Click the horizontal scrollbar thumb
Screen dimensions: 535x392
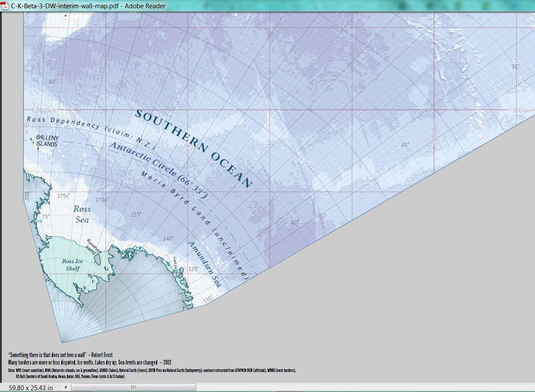(133, 387)
